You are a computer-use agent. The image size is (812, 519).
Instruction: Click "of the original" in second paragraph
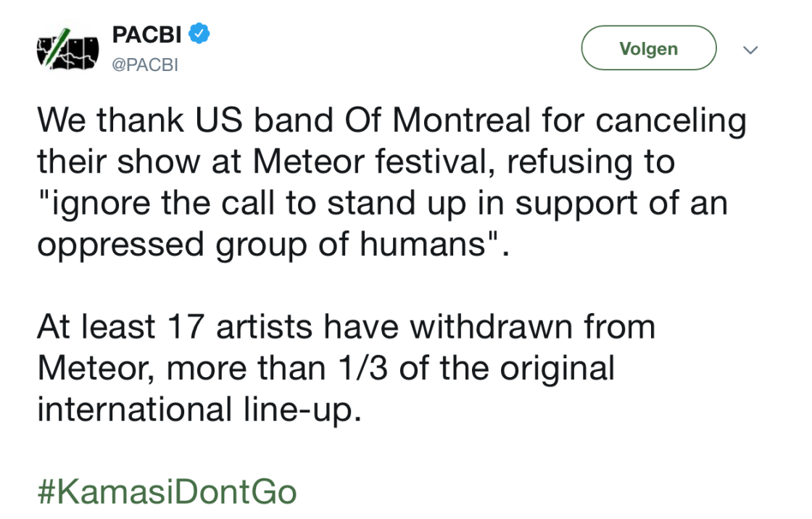coord(506,368)
